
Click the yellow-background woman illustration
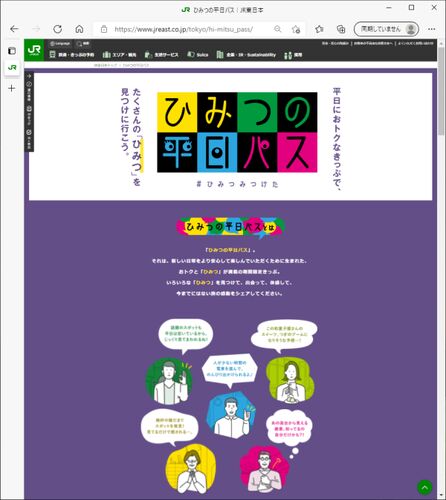point(191,470)
